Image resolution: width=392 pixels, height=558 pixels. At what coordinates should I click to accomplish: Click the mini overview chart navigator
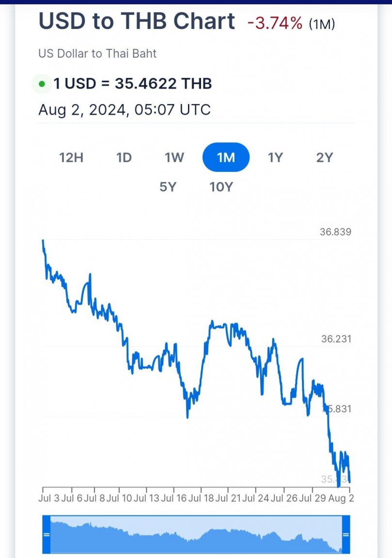(196, 535)
